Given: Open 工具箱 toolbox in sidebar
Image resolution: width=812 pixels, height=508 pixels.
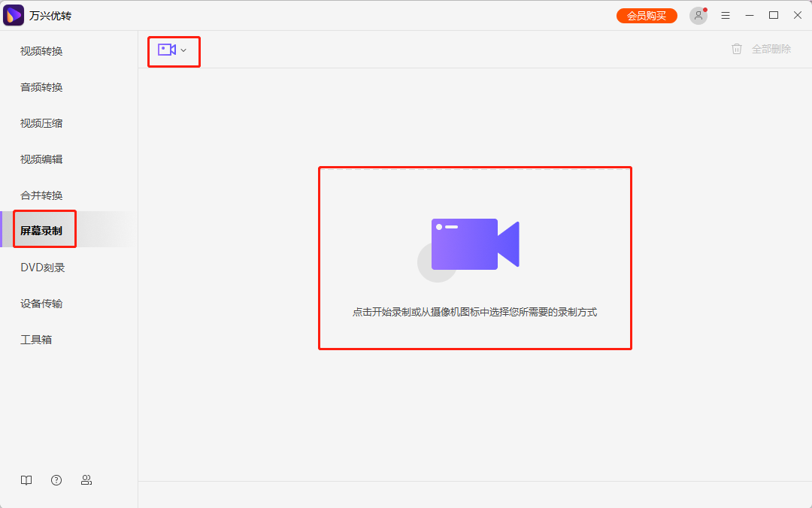Looking at the screenshot, I should point(36,340).
